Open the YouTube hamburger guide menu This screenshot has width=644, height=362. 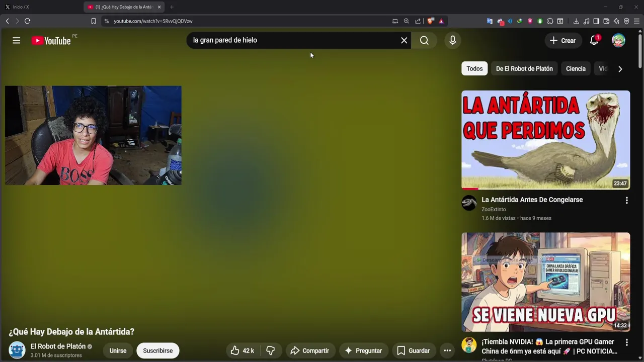pos(16,41)
